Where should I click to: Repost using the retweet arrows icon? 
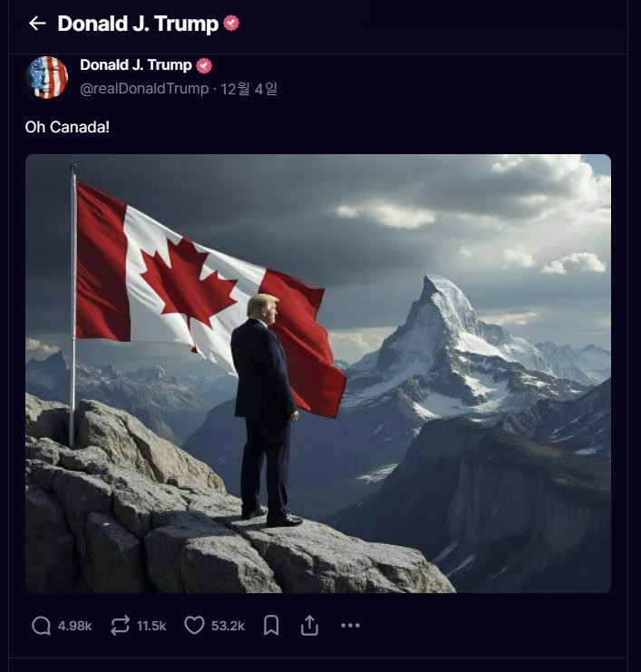point(120,626)
